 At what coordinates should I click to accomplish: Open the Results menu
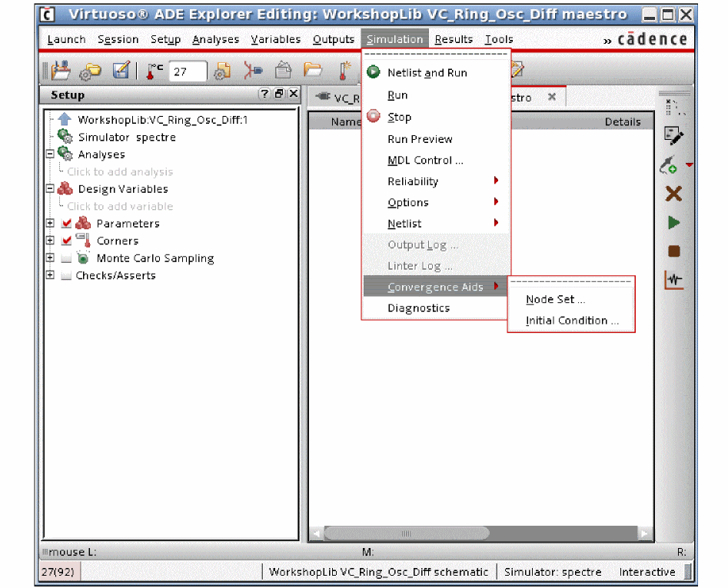tap(454, 39)
